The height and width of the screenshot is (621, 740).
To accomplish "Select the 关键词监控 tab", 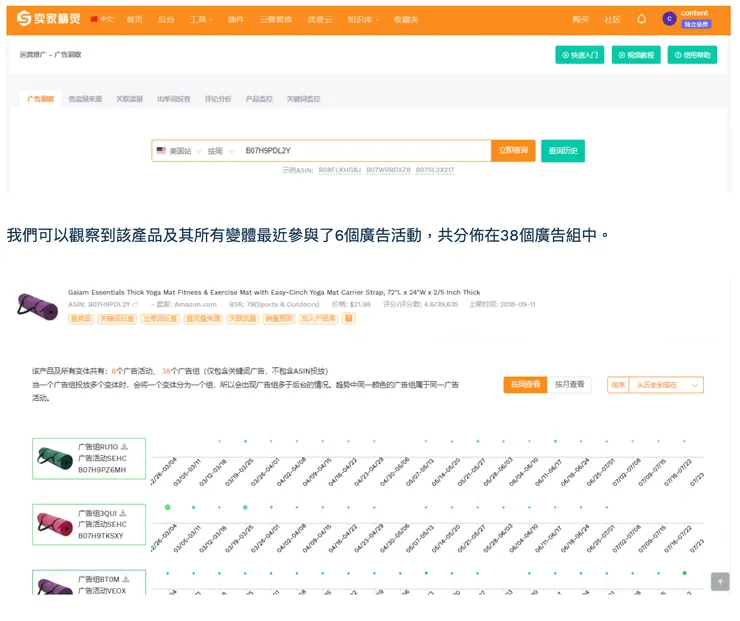I will (303, 99).
